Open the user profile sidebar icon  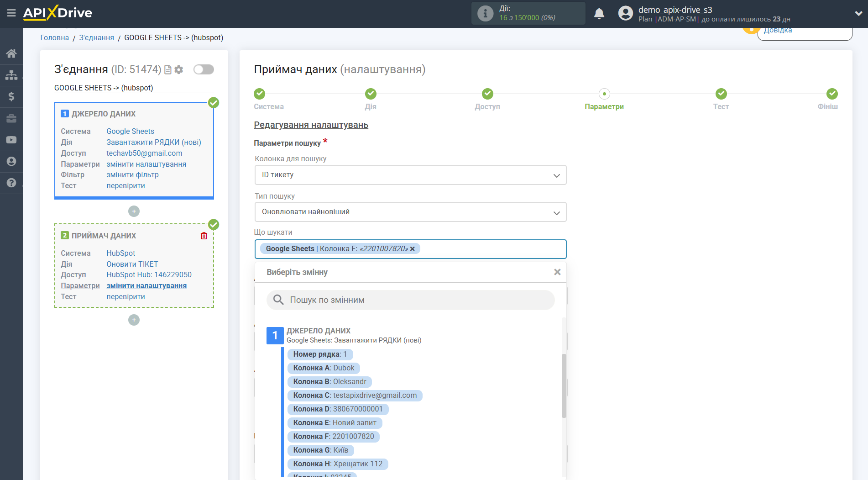point(11,161)
